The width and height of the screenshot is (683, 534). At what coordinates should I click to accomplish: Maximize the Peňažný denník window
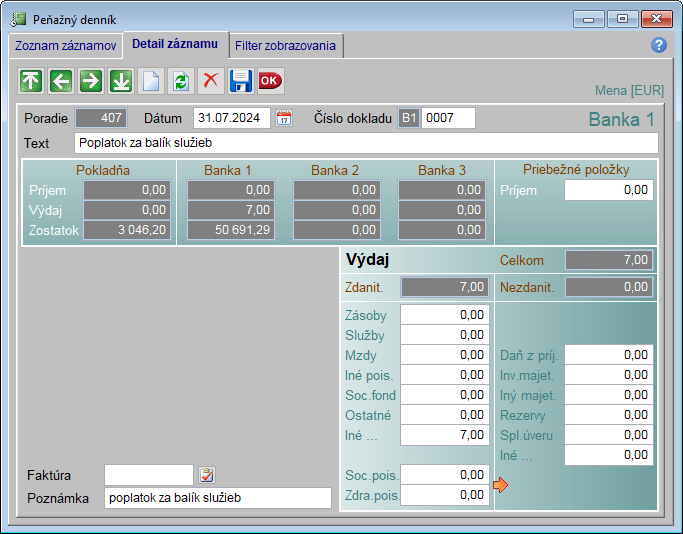[622, 19]
